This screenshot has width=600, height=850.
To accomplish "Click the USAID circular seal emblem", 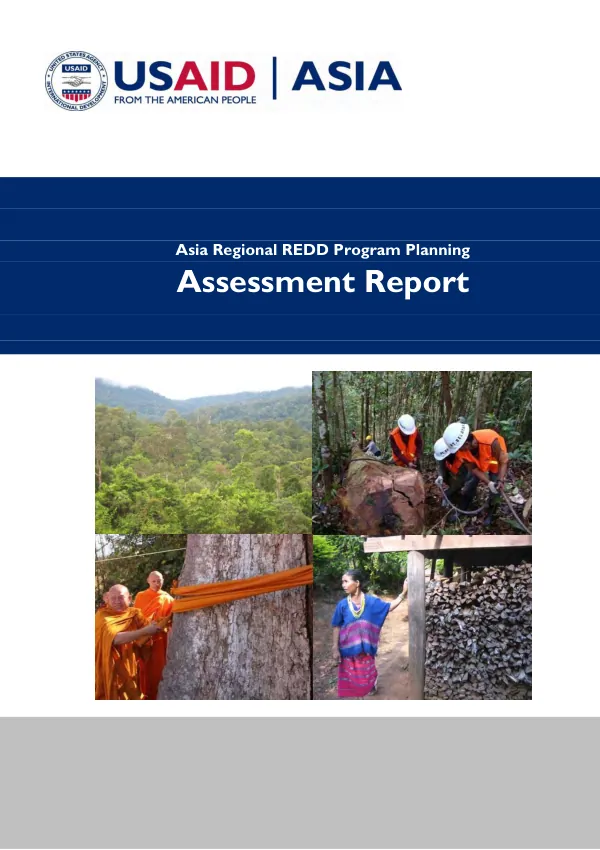I will click(76, 81).
